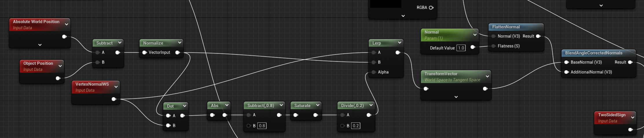Collapse the Absolute World Position node header chevron
Screen dimensions: 644x138
(x=67, y=24)
